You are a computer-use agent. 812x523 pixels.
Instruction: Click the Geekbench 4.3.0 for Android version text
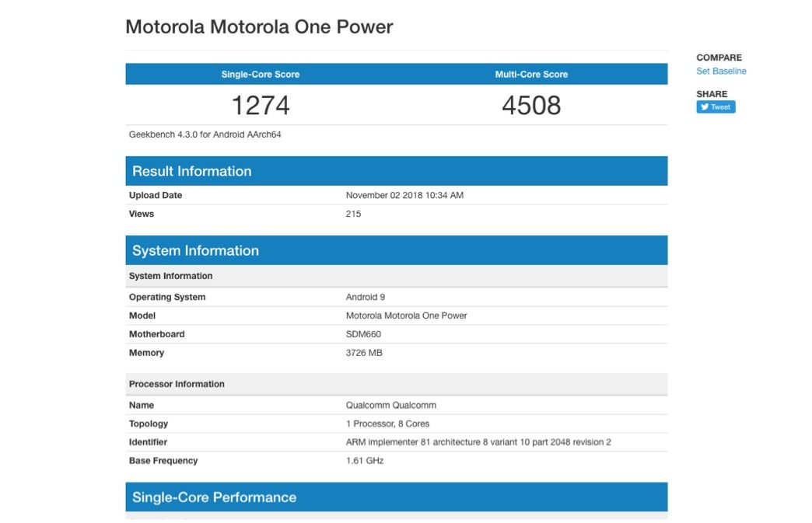tap(205, 134)
